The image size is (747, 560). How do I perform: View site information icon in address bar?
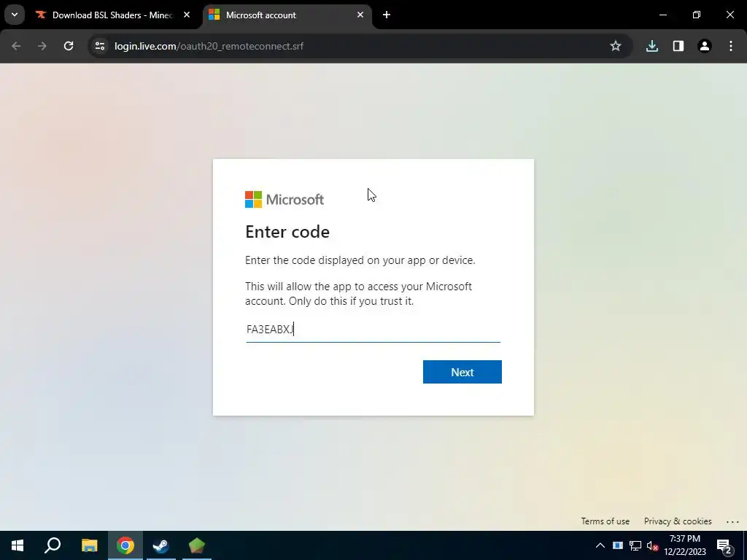click(x=100, y=46)
